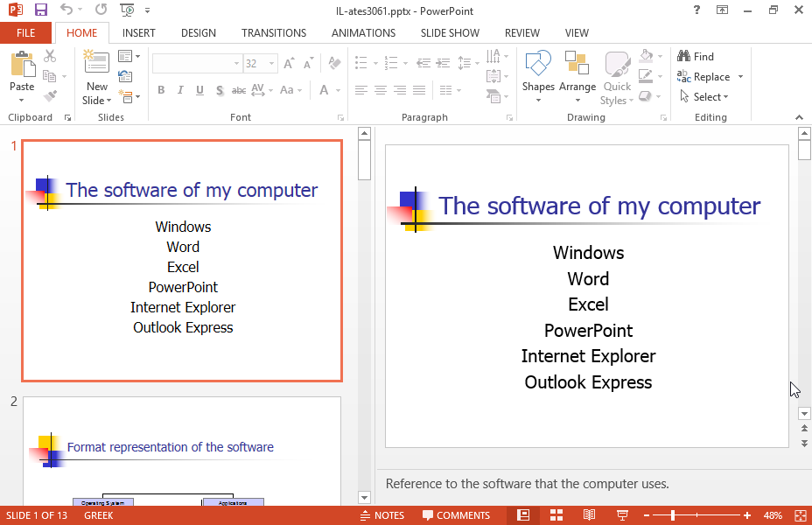Open the Shapes gallery
Image resolution: width=812 pixels, height=525 pixels.
pos(538,77)
